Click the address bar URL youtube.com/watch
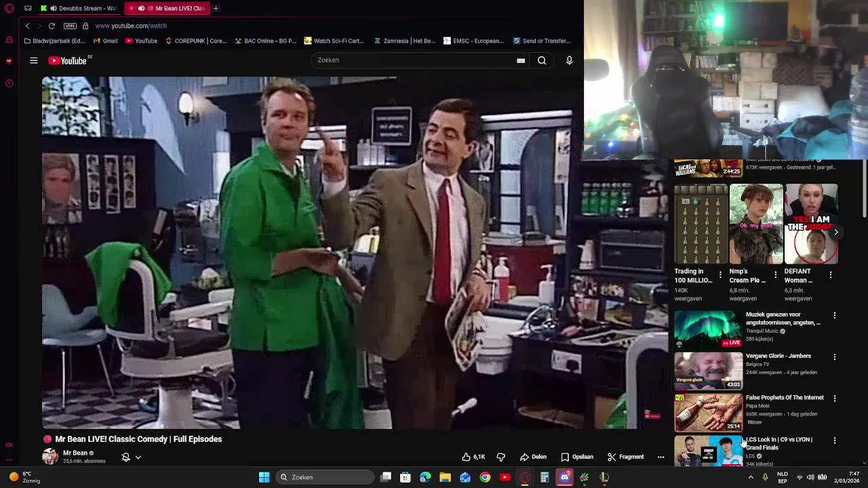The height and width of the screenshot is (488, 868). [x=131, y=26]
